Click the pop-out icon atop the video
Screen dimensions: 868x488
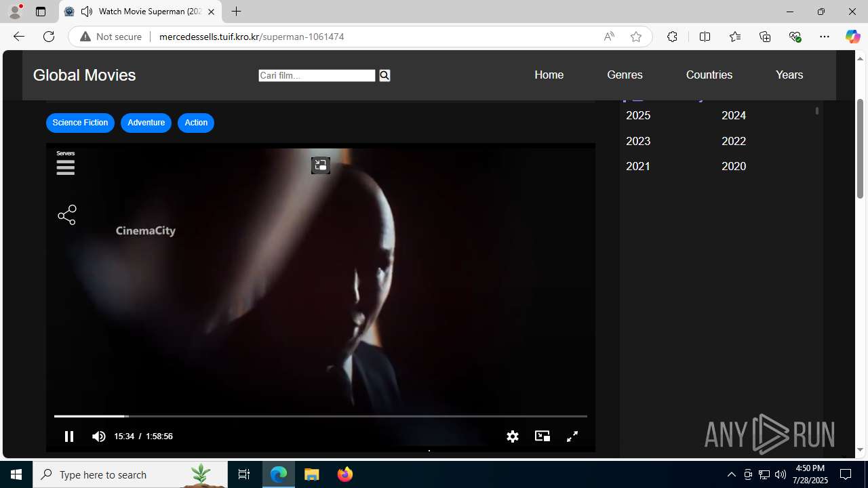click(x=320, y=165)
